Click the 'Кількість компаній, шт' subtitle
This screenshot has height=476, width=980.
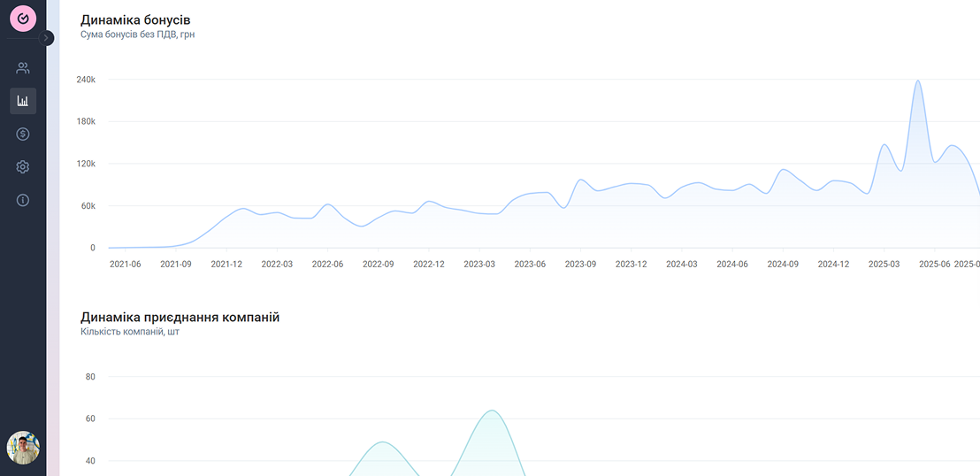point(130,332)
